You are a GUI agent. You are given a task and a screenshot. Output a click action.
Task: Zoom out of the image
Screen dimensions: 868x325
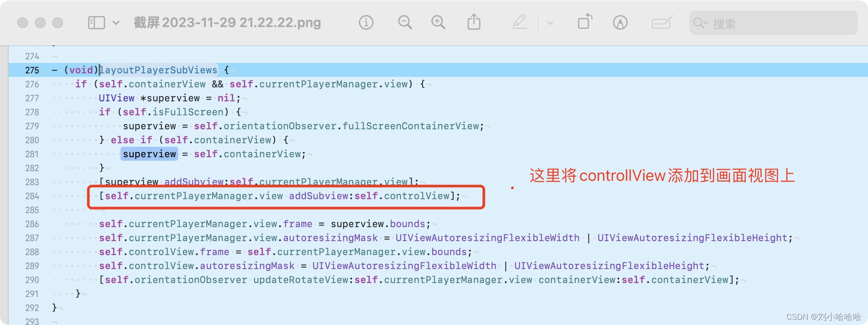[x=405, y=22]
